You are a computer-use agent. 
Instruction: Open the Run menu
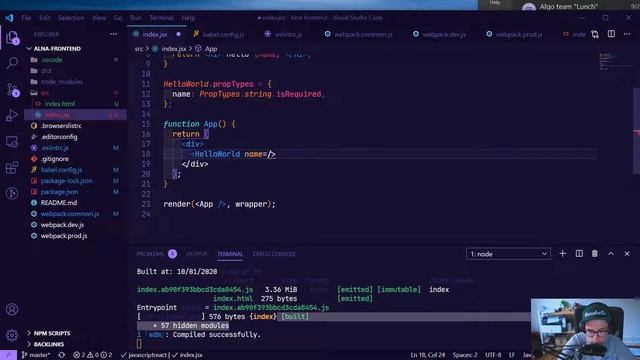tap(136, 18)
